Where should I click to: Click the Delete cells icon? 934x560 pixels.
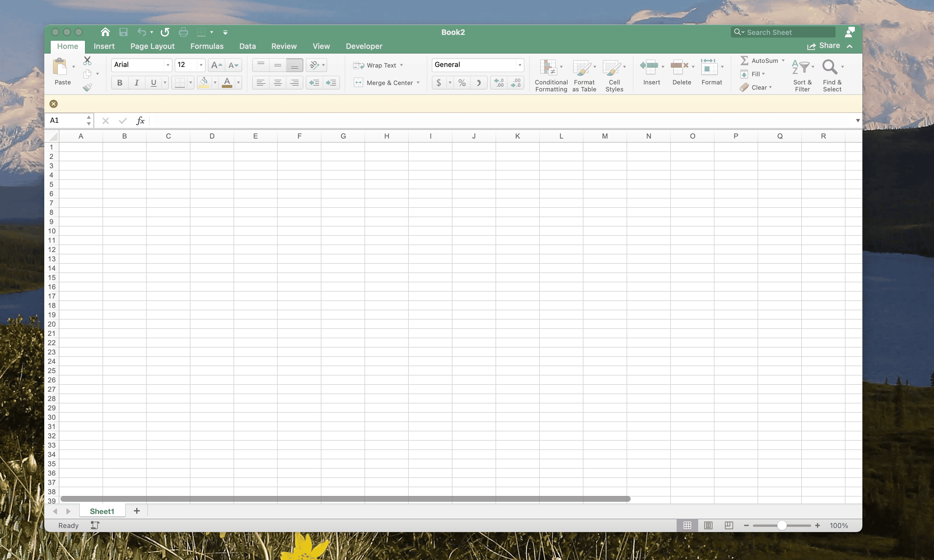[x=680, y=67]
